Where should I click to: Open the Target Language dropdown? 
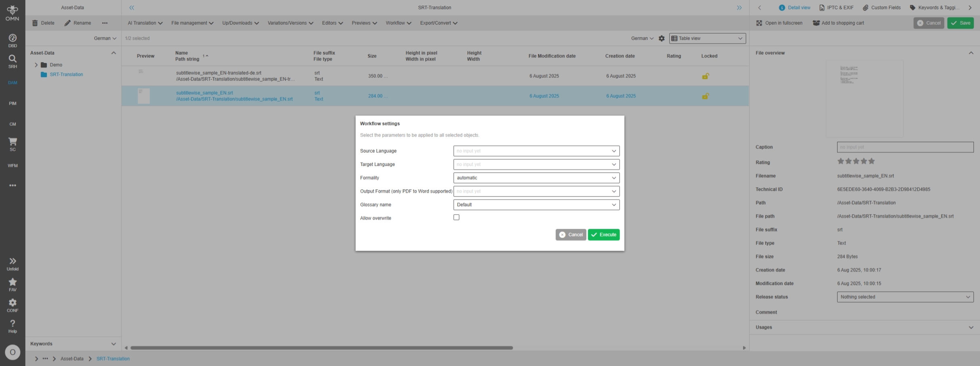[536, 164]
